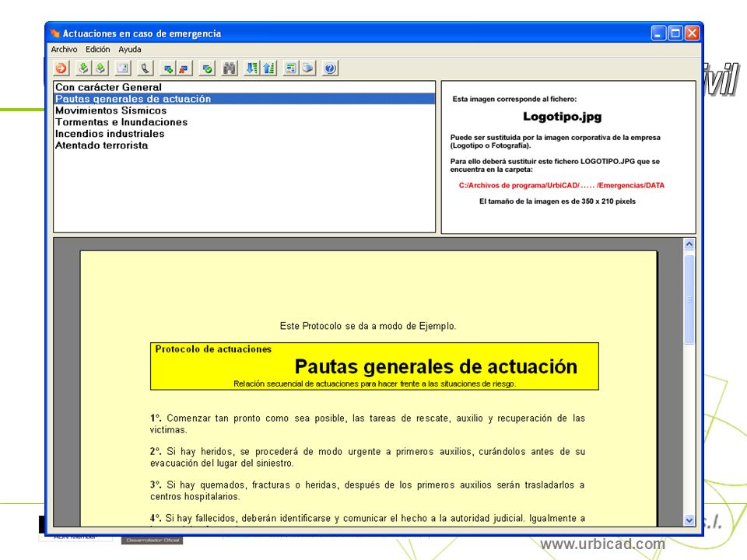Select 'Incendios industriales' list entry
Viewport: 747px width, 560px height.
point(244,134)
